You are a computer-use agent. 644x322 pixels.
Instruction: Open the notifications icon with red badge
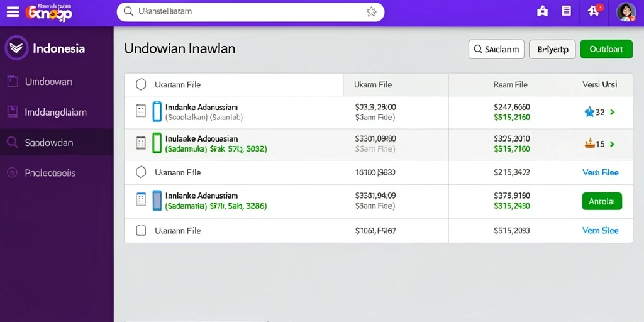tap(594, 11)
